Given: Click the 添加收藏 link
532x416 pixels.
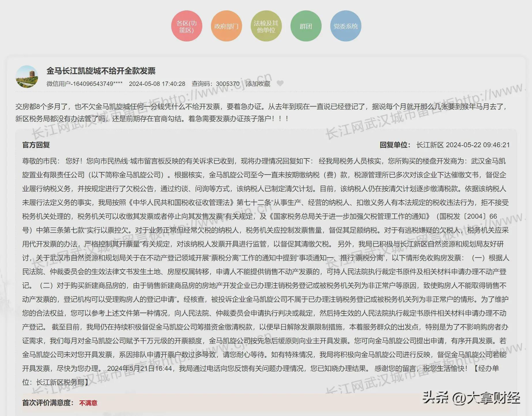Looking at the screenshot, I should (258, 84).
